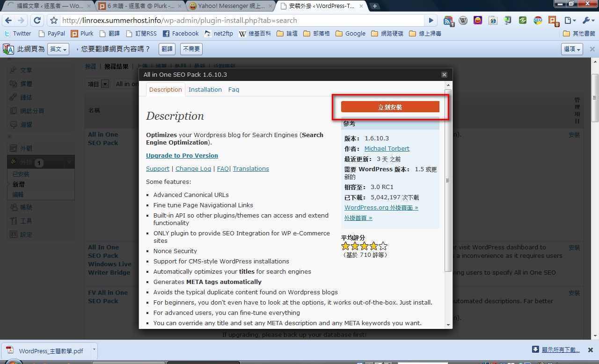599x364 pixels.
Task: Open the Wikipedia W extension icon
Action: click(x=463, y=21)
